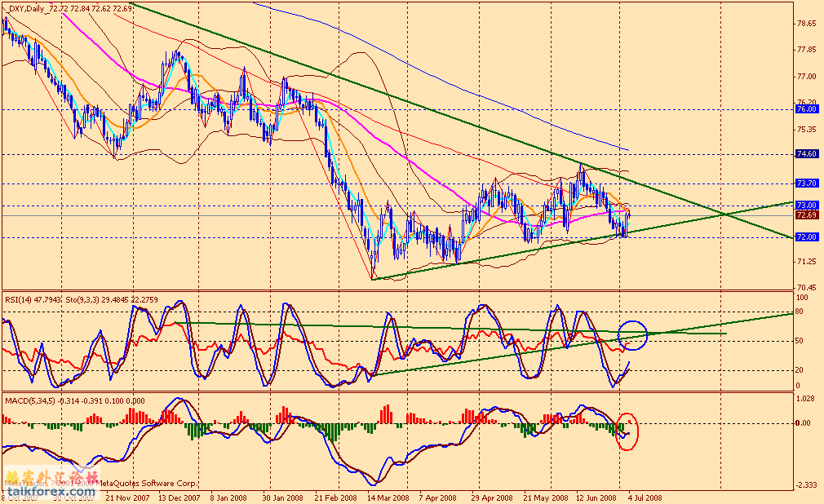Select the 76.00 horizontal level price tag
The image size is (824, 504).
806,108
